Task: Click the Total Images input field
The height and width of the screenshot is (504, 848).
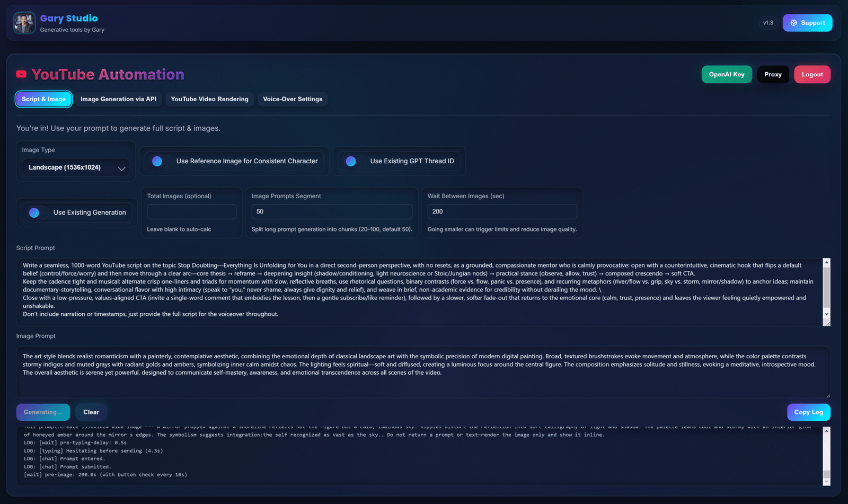Action: click(x=191, y=211)
